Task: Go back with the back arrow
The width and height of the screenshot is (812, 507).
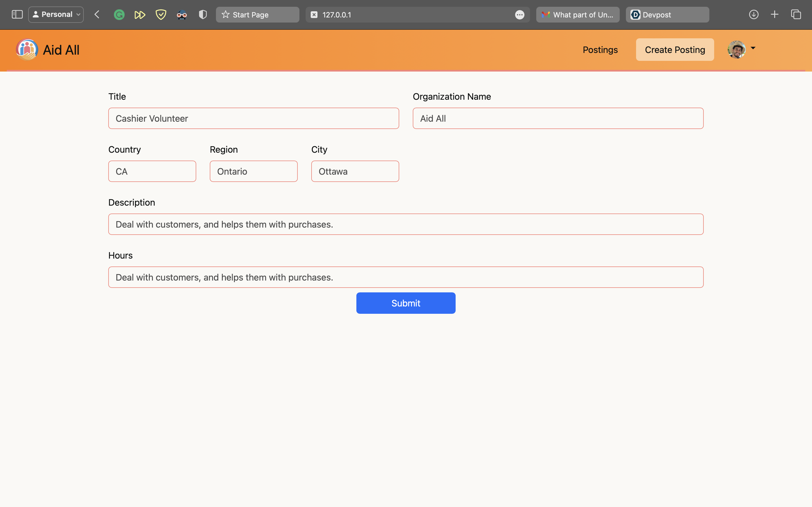Action: click(x=97, y=14)
